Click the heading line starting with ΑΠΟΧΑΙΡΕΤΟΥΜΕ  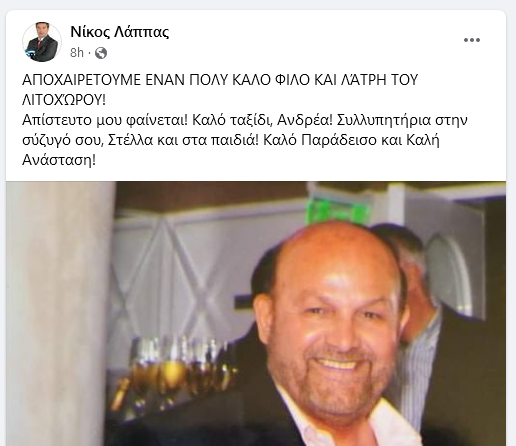[220, 80]
